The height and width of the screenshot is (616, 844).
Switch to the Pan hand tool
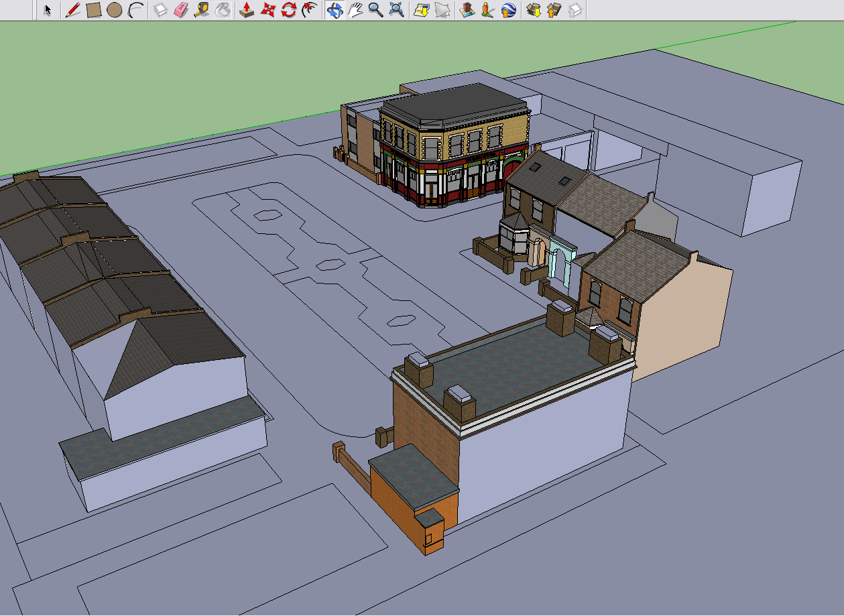(355, 10)
